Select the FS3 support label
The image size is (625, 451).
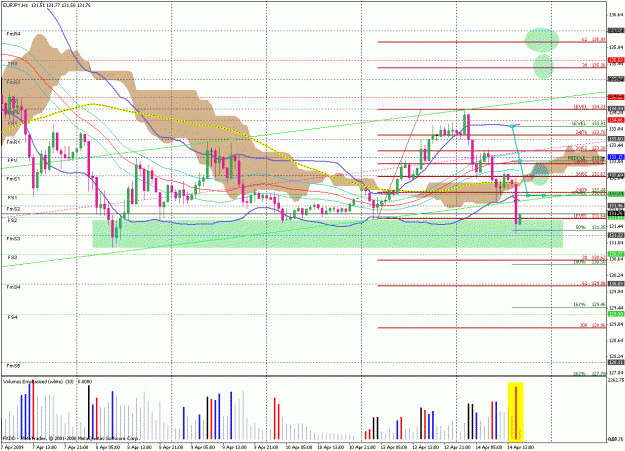[12, 258]
